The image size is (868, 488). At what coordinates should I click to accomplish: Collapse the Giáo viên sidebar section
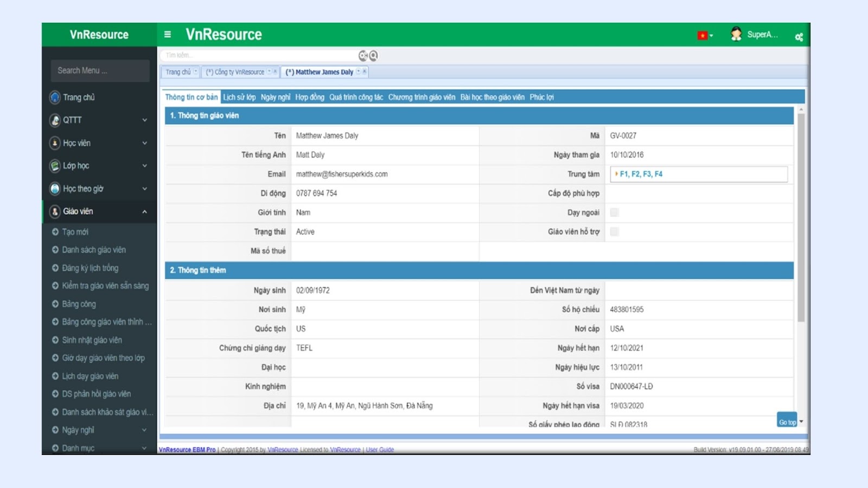[144, 211]
